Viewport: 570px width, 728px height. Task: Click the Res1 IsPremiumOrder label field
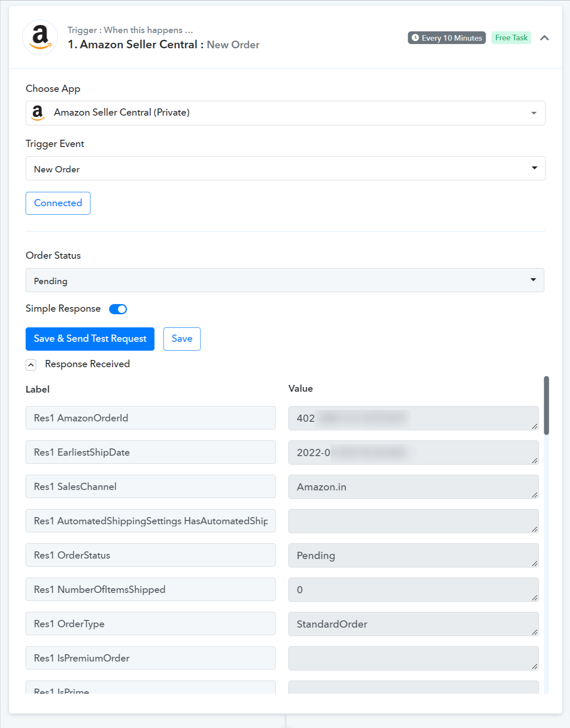[150, 658]
